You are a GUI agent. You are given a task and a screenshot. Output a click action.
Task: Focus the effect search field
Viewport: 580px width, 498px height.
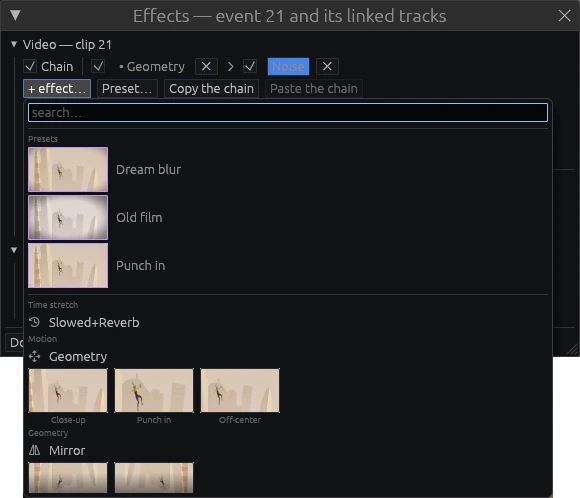pos(288,112)
